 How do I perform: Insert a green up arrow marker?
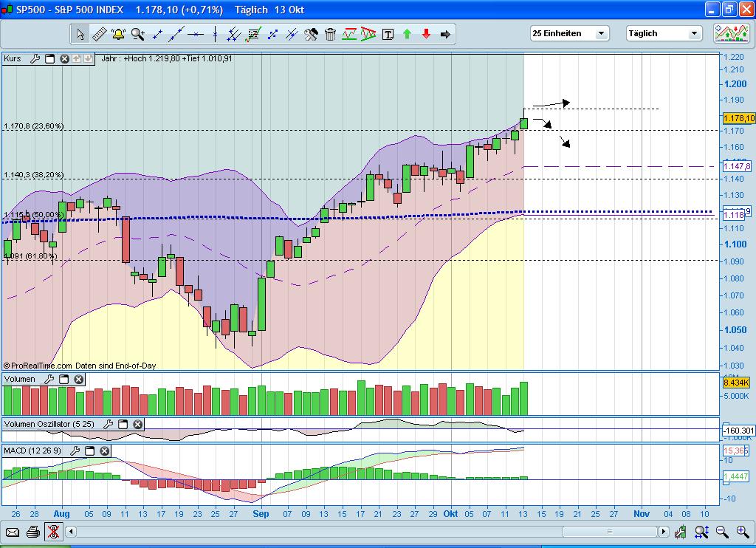tap(407, 34)
